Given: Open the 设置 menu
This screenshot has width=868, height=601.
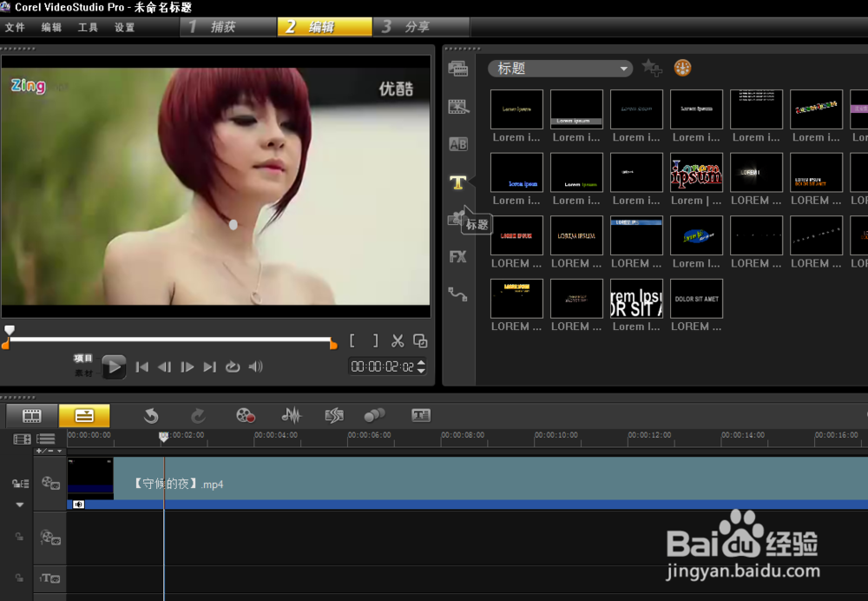Looking at the screenshot, I should pyautogui.click(x=124, y=27).
